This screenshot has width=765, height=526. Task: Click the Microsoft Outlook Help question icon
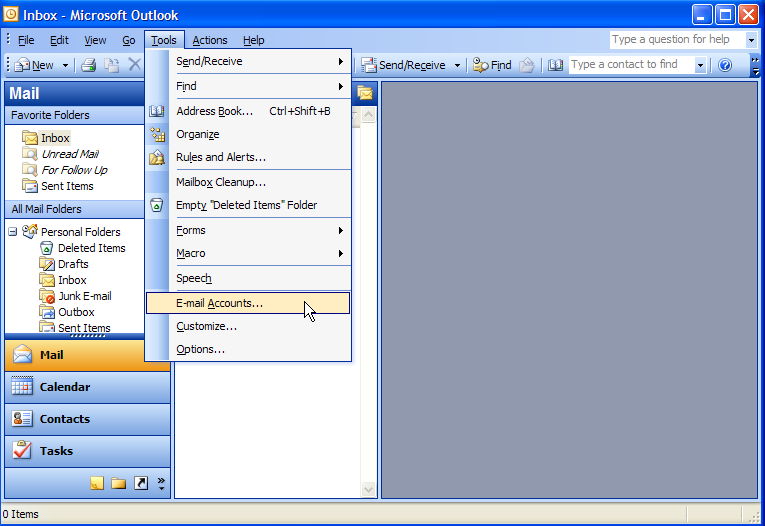(x=725, y=65)
